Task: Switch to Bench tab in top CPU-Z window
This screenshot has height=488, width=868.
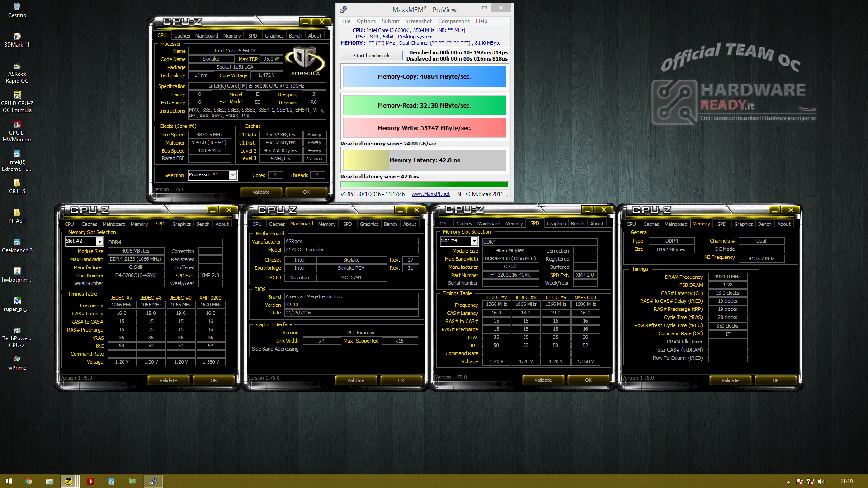Action: pos(295,36)
